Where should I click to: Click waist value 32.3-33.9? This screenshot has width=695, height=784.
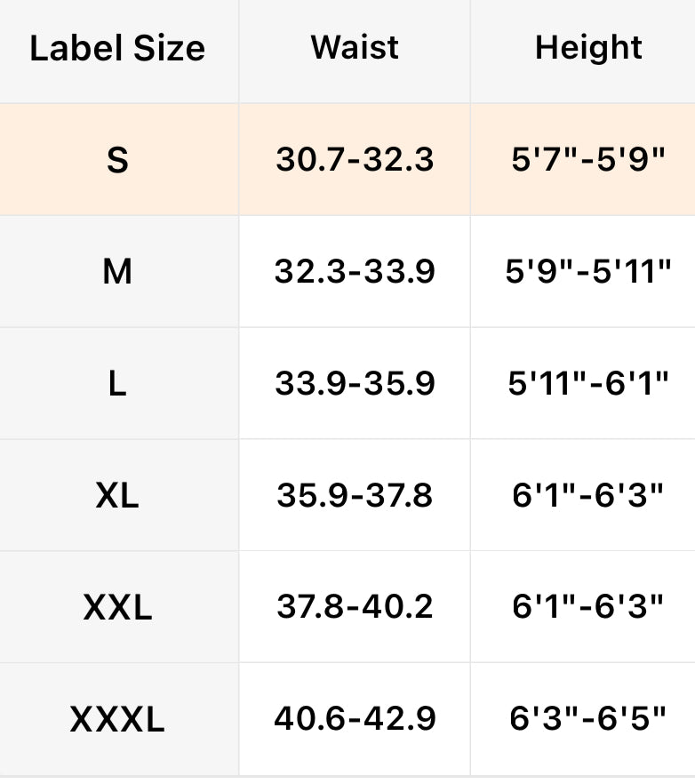355,272
